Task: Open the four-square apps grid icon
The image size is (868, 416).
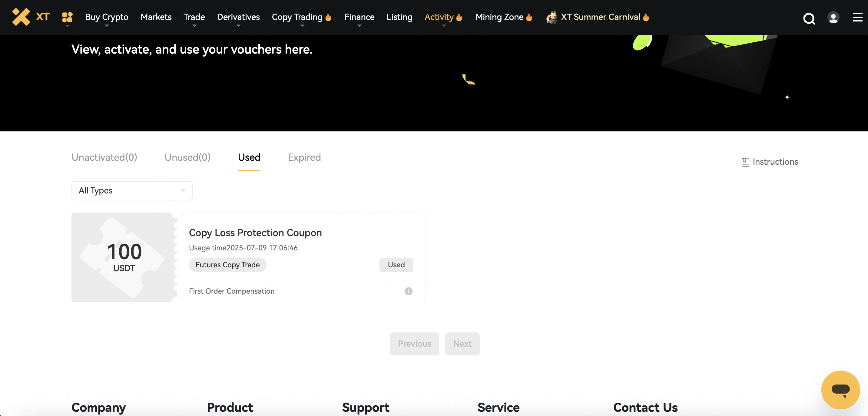Action: point(68,17)
